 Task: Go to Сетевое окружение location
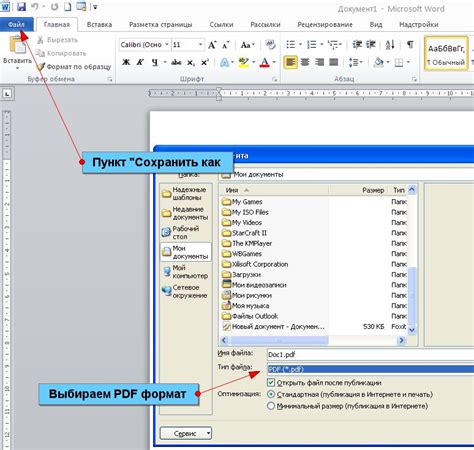pos(185,291)
